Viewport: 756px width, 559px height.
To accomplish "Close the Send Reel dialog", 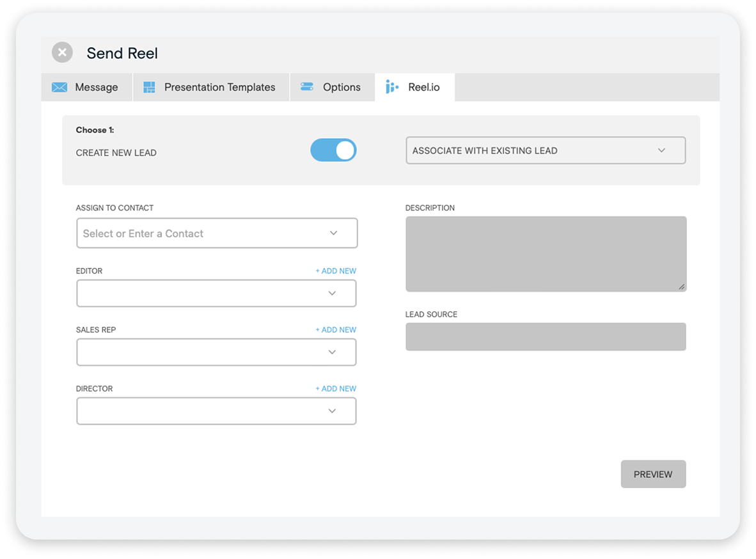I will (x=62, y=52).
